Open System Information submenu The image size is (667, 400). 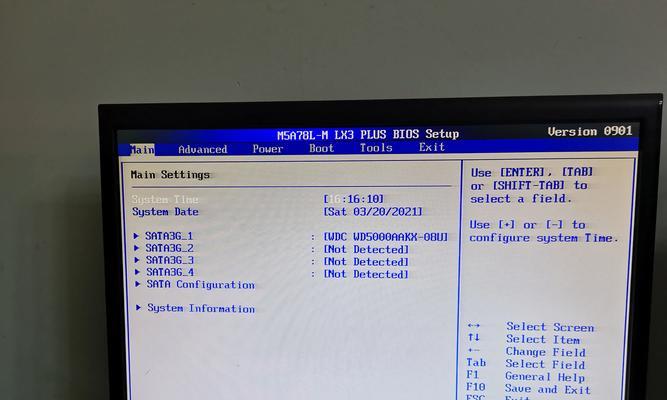(201, 308)
